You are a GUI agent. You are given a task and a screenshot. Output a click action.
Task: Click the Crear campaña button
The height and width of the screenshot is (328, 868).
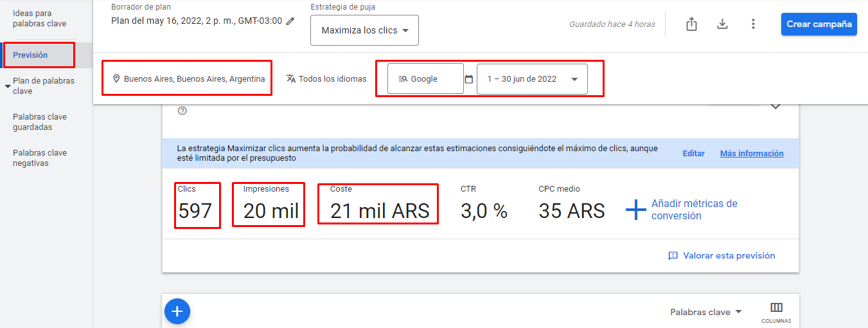(819, 24)
